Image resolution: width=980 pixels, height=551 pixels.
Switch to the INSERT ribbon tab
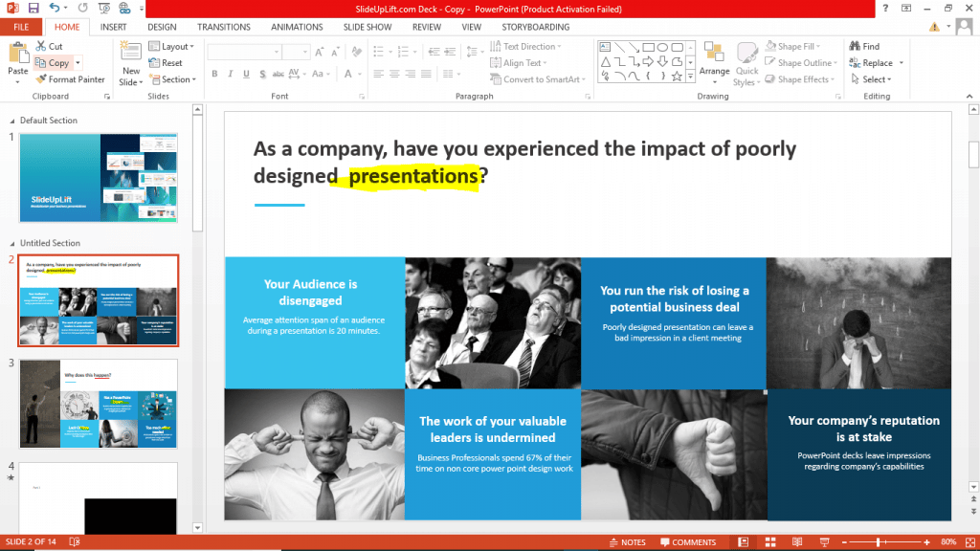tap(113, 26)
